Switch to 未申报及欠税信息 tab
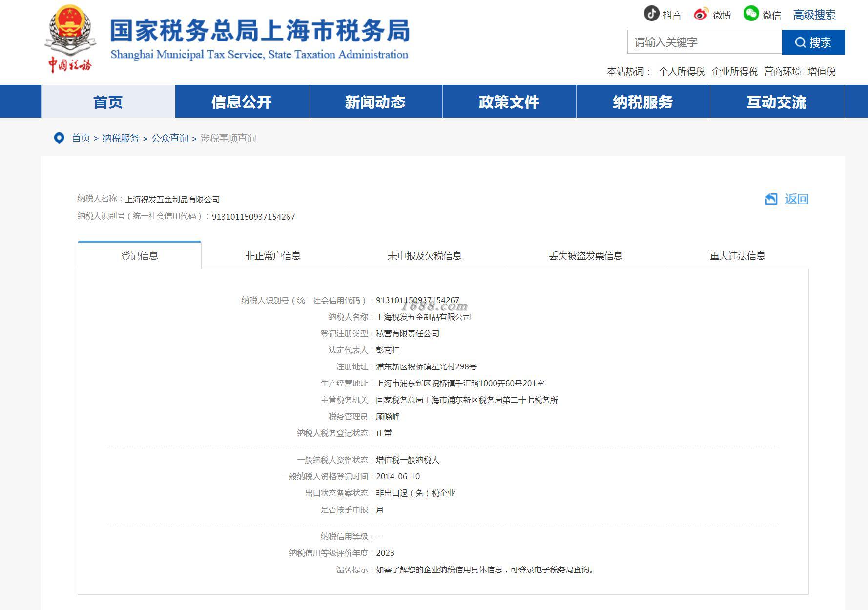868x610 pixels. click(425, 256)
